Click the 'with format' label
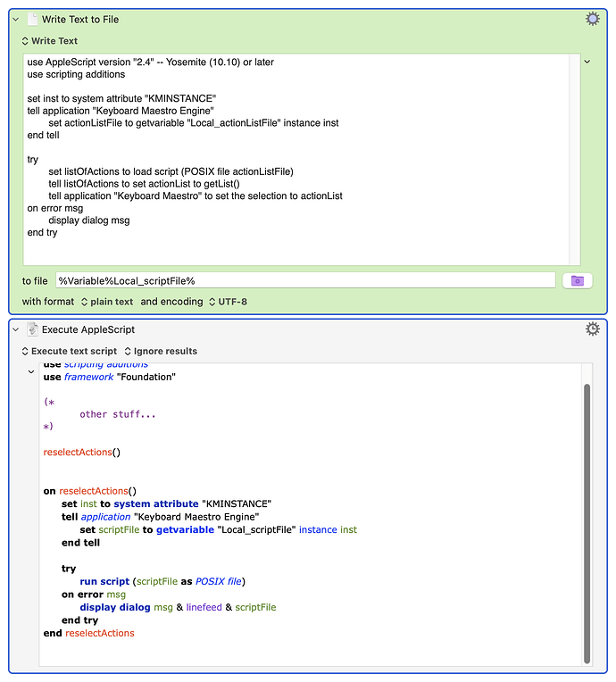This screenshot has width=616, height=682. point(48,302)
